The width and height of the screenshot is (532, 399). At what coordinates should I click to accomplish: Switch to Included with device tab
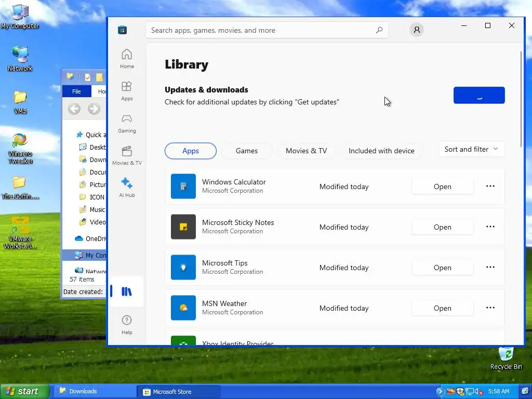point(381,151)
